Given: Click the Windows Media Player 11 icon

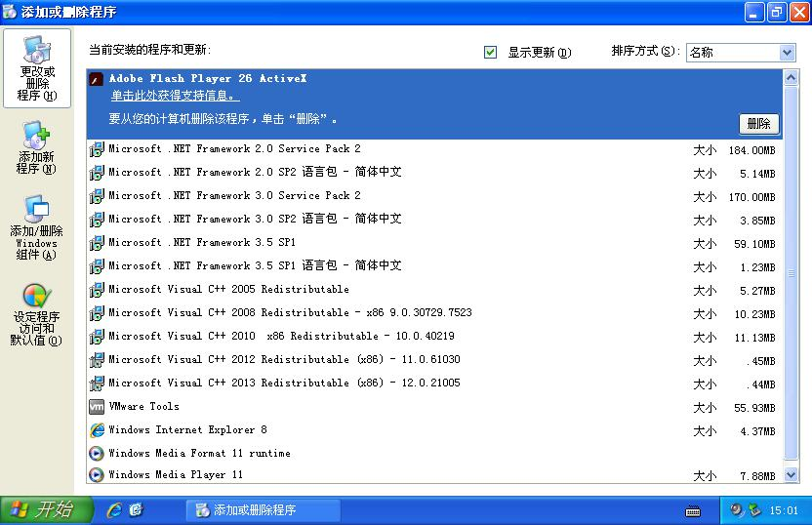Looking at the screenshot, I should (97, 476).
